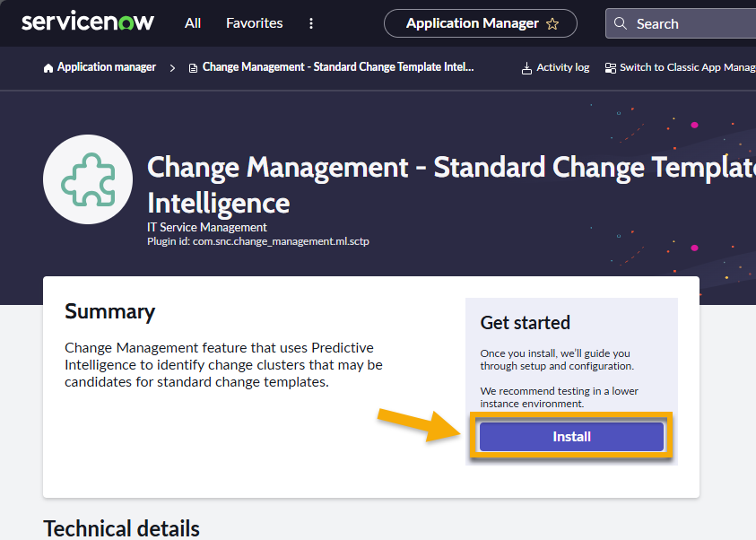Select the Change Management breadcrumb title
The image size is (756, 540).
(x=332, y=66)
